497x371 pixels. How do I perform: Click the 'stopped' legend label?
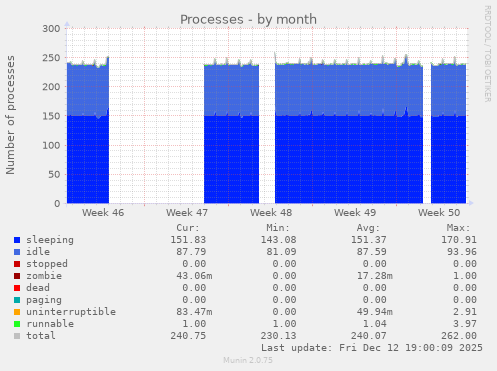47,264
